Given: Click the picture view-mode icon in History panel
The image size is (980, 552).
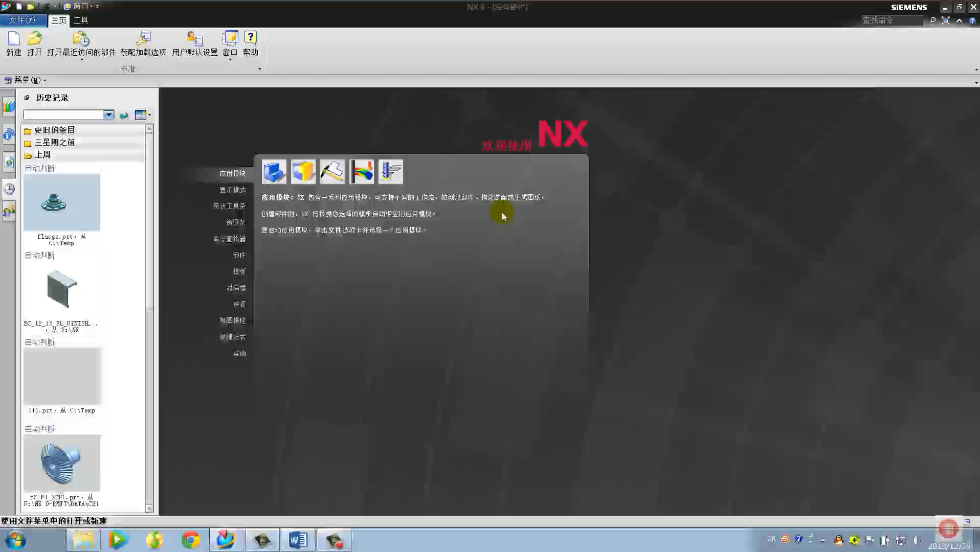Looking at the screenshot, I should click(140, 115).
